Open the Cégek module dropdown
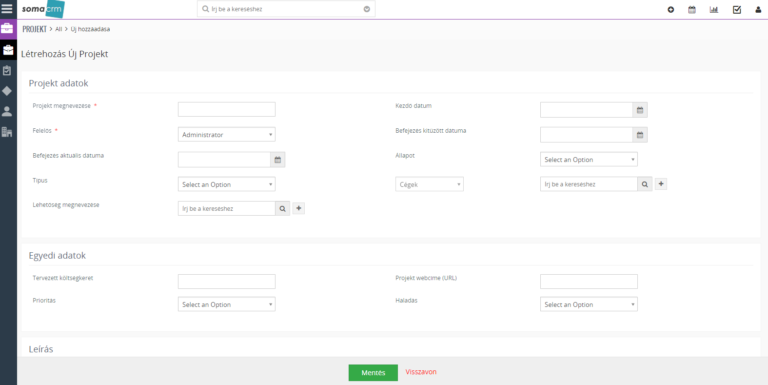768x385 pixels. click(430, 185)
